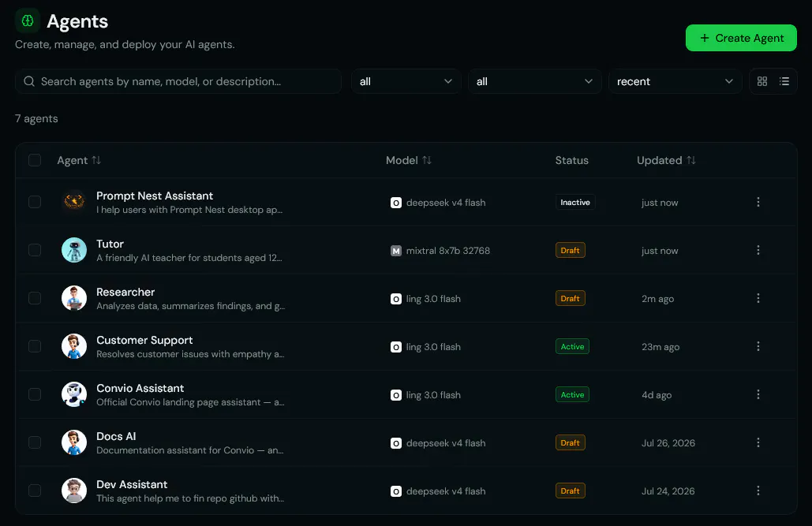Image resolution: width=812 pixels, height=526 pixels.
Task: Click the Researcher avatar
Action: 74,298
